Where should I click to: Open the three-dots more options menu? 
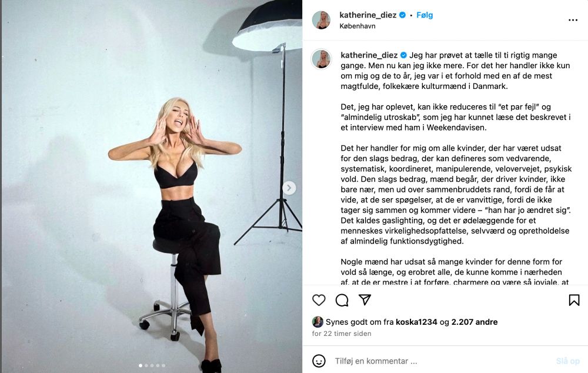pos(573,20)
